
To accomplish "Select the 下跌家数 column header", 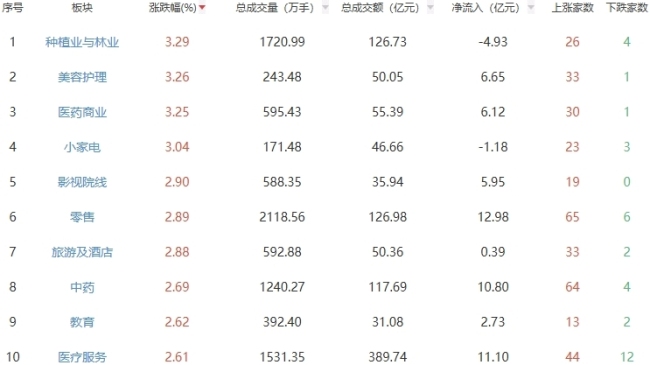I will pos(627,7).
